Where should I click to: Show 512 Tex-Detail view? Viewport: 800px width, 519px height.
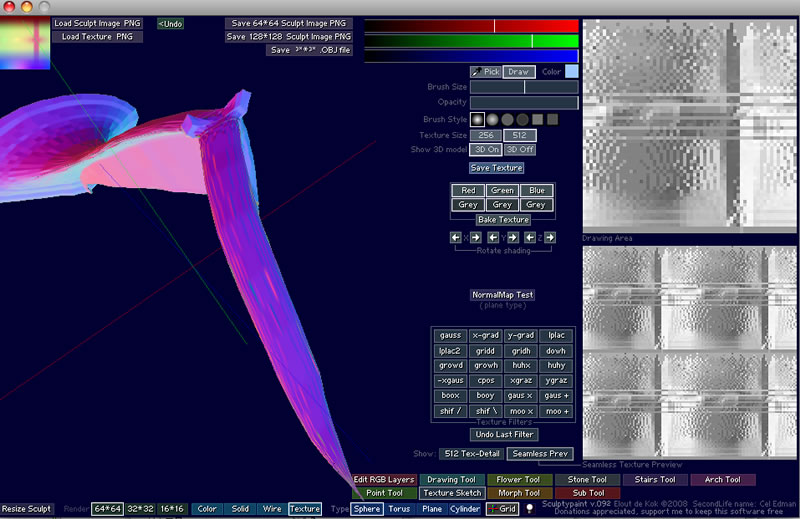472,454
